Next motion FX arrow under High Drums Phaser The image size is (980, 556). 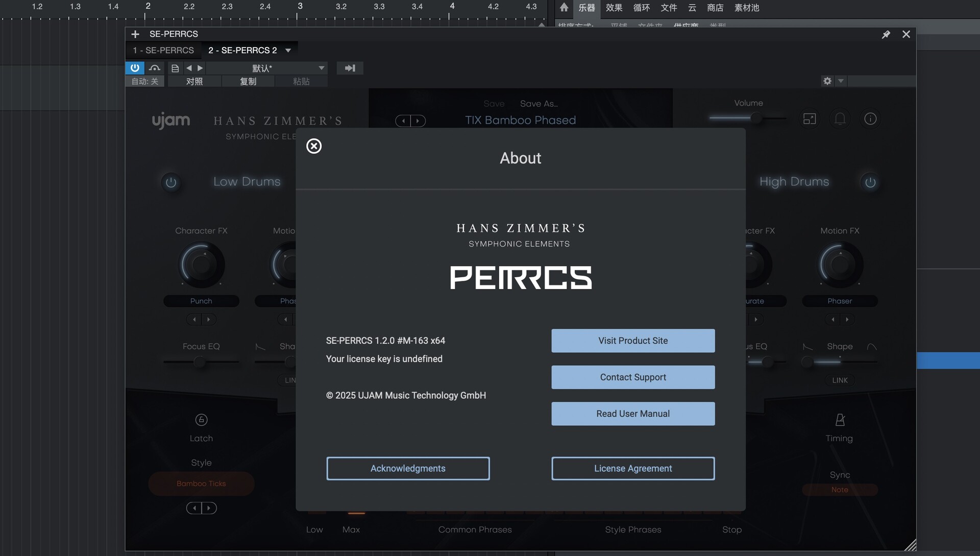point(847,320)
